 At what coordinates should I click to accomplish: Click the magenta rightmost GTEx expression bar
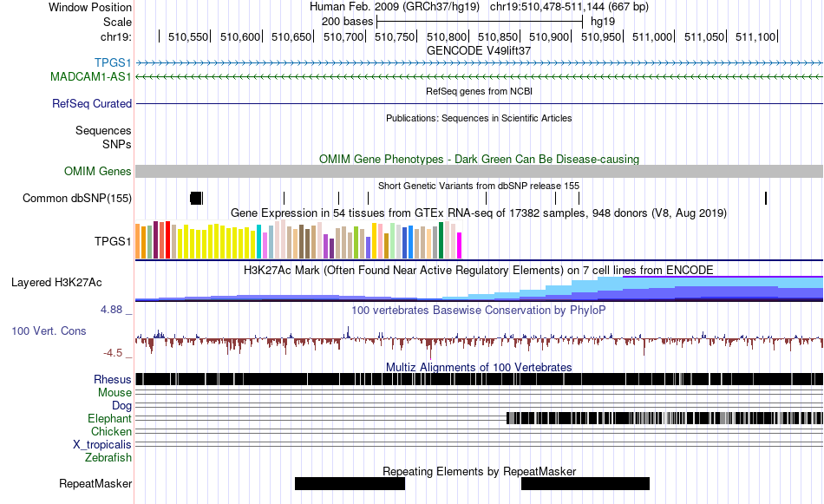[459, 245]
